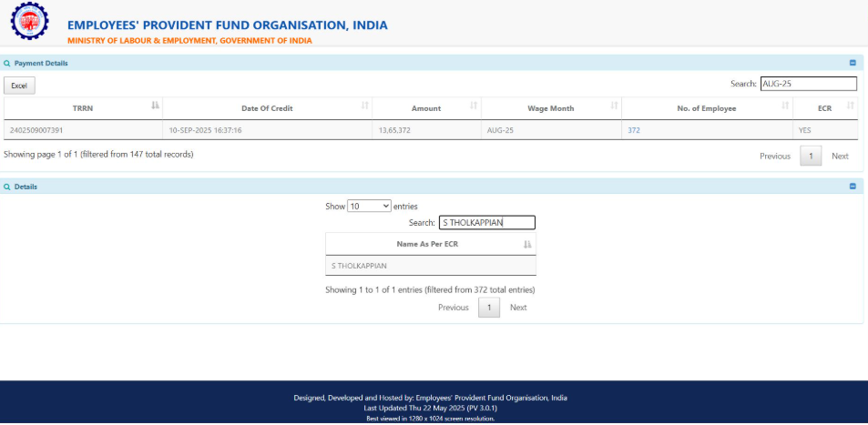Sort by ECR column
868x425 pixels.
click(x=825, y=108)
